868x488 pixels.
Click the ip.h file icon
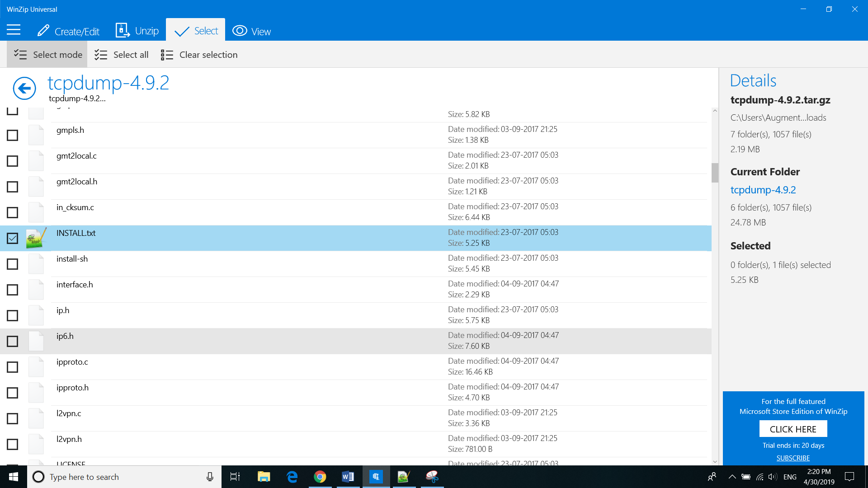(36, 315)
